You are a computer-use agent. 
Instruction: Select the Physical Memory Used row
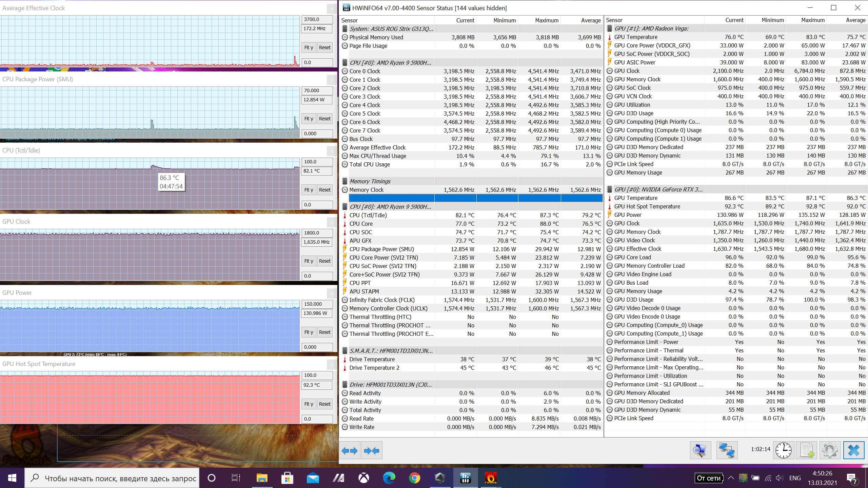point(471,37)
